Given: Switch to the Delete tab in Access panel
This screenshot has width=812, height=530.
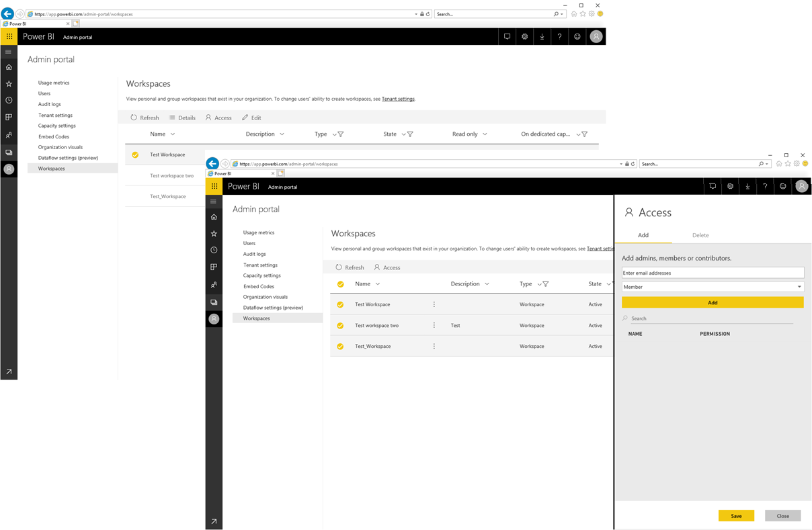Looking at the screenshot, I should [700, 235].
